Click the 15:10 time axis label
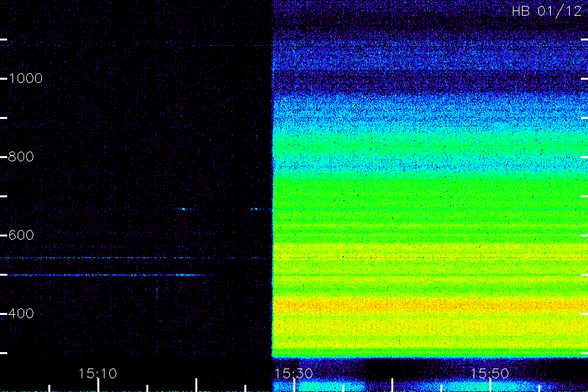 point(97,374)
